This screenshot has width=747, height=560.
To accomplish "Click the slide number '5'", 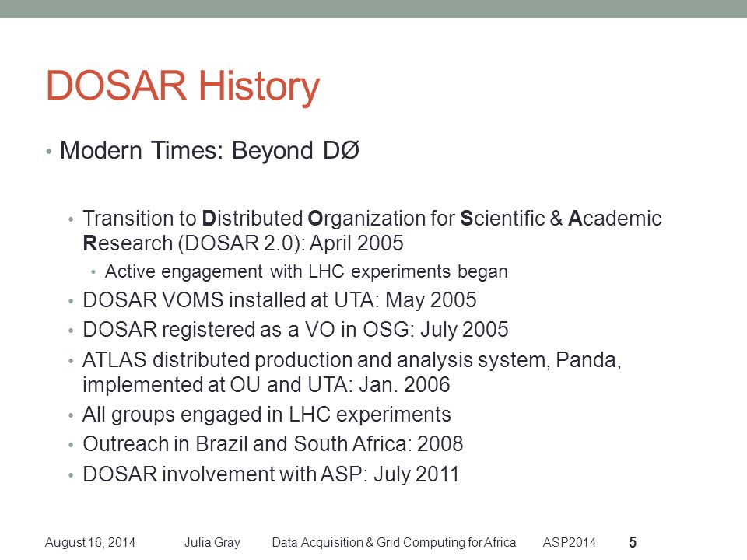I will pyautogui.click(x=633, y=542).
